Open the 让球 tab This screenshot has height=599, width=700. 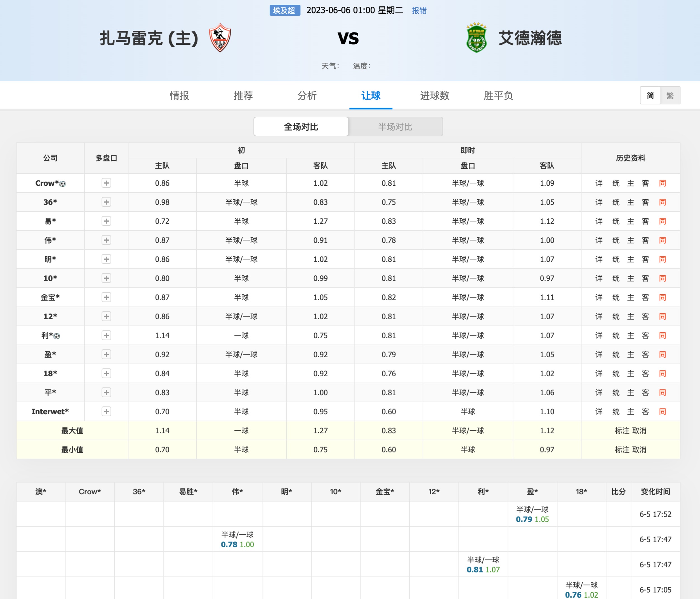coord(371,96)
